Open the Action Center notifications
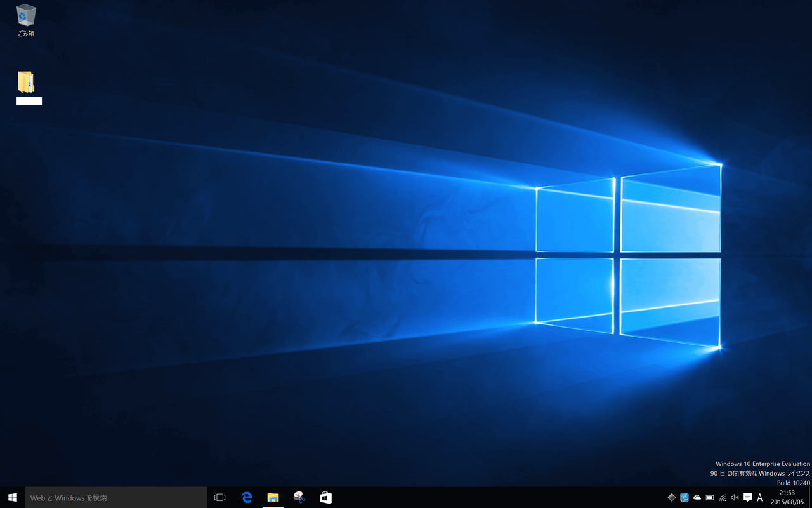812x508 pixels. (748, 498)
